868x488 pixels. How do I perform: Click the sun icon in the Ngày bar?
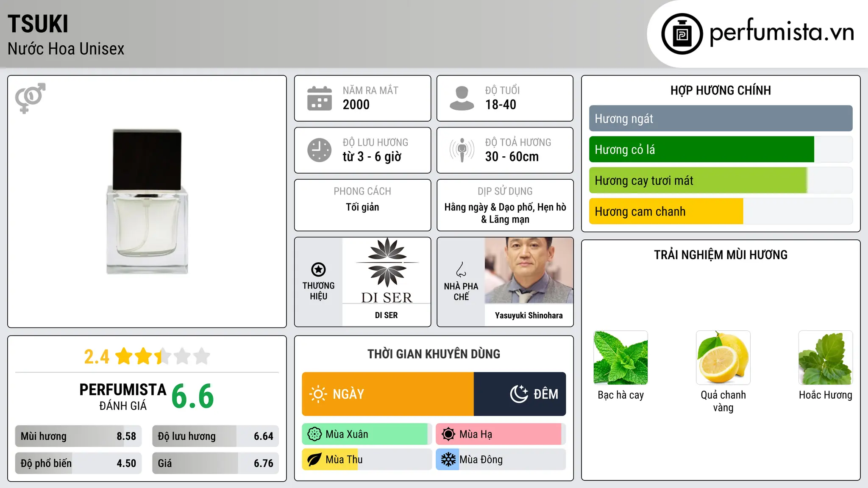pos(318,394)
